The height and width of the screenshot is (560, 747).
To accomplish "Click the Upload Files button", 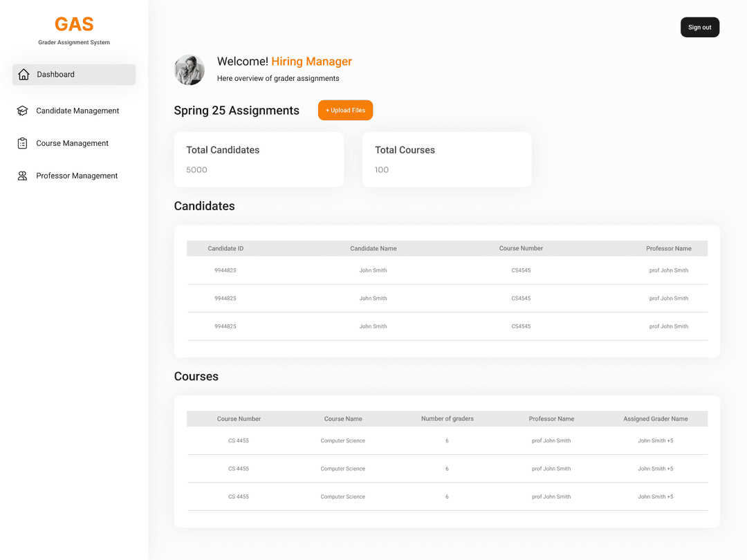I will click(x=345, y=110).
